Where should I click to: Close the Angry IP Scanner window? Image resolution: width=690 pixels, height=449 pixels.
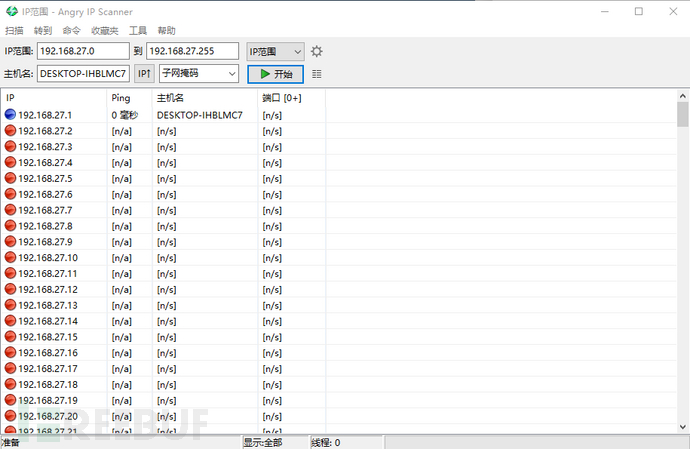click(673, 11)
